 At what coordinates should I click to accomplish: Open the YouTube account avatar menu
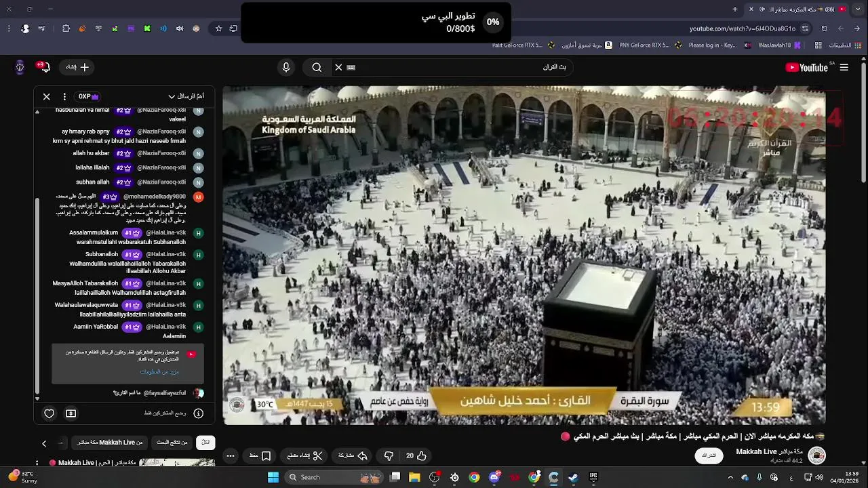coord(20,67)
